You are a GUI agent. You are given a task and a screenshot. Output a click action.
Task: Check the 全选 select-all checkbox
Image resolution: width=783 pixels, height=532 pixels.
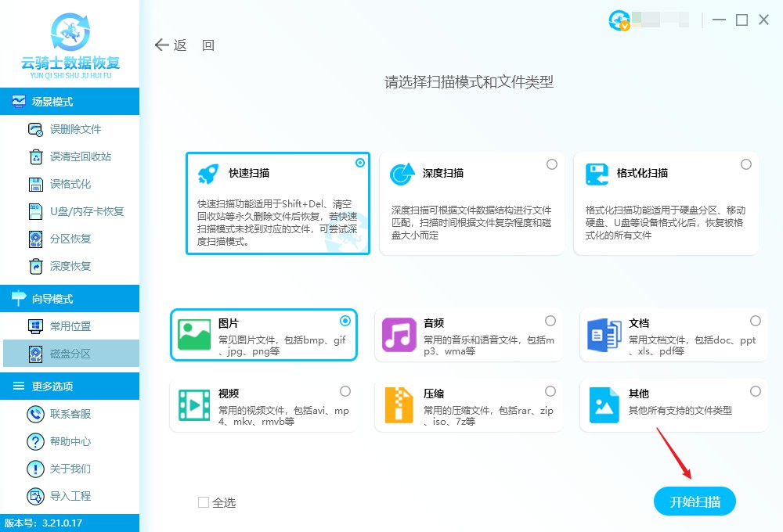[202, 503]
